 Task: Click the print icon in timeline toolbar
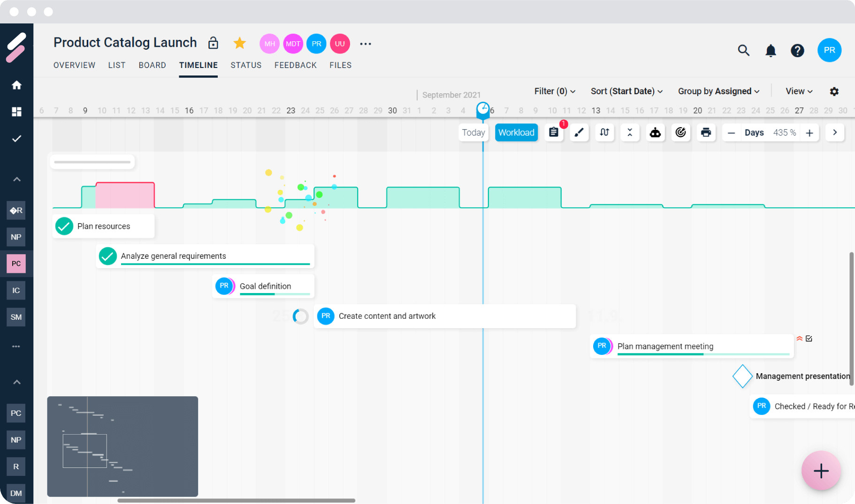click(x=706, y=133)
